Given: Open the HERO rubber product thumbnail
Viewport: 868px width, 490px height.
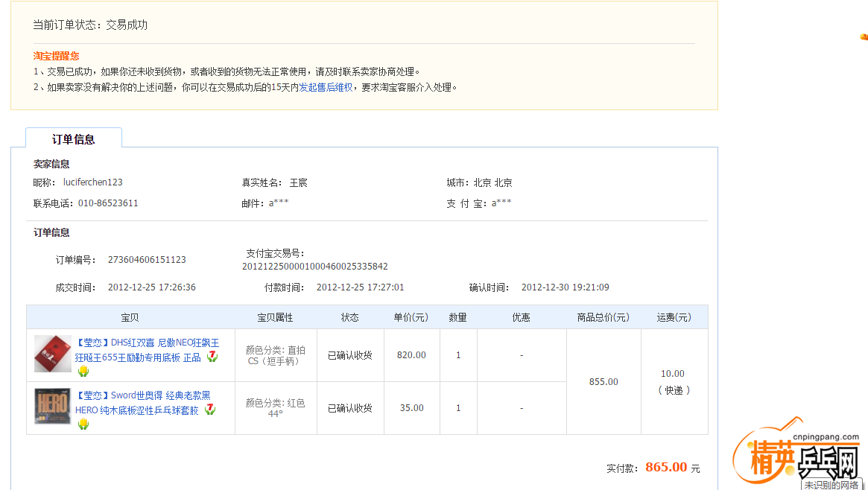Looking at the screenshot, I should [x=53, y=407].
